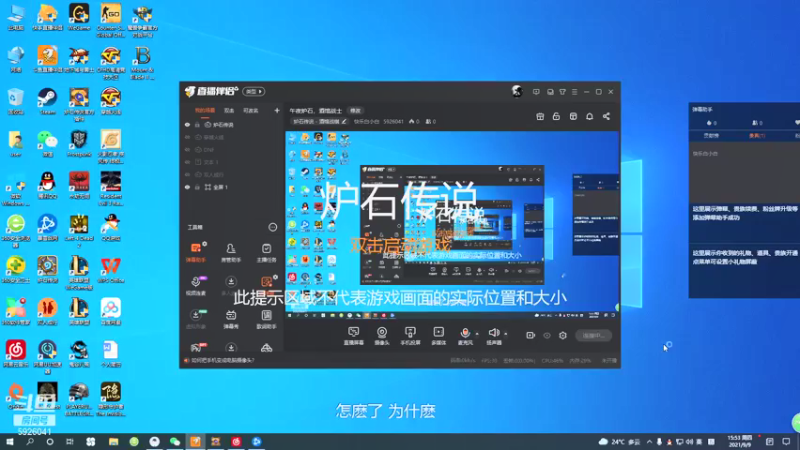Toggle lock on 炉石传说 source
Viewport: 800px width, 450px height.
tap(197, 124)
